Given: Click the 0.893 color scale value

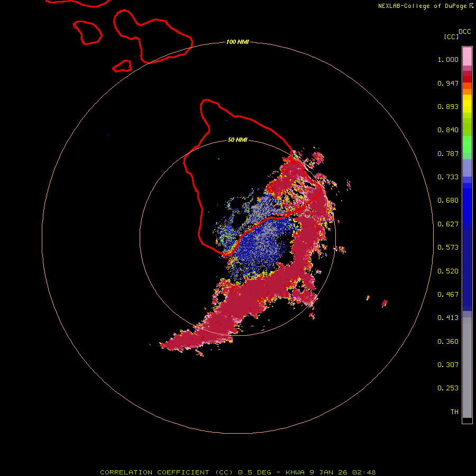Looking at the screenshot, I should [448, 106].
